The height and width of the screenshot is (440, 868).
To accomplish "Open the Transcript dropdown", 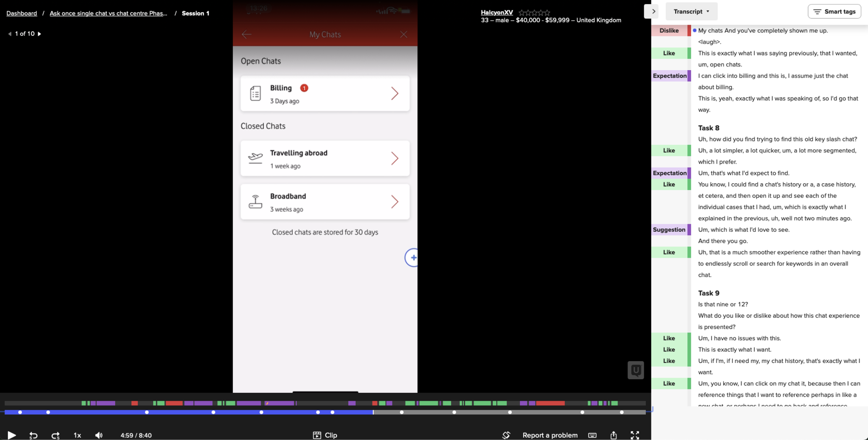I will (x=691, y=11).
